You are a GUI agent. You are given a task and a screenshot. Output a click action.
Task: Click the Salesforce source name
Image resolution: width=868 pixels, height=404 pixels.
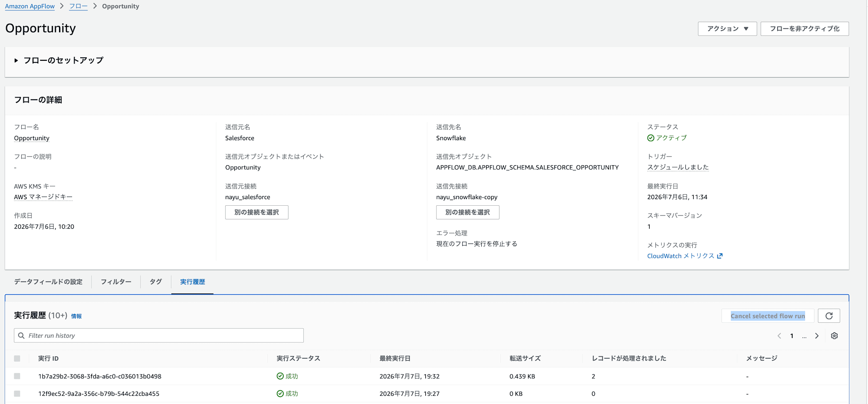(x=240, y=138)
